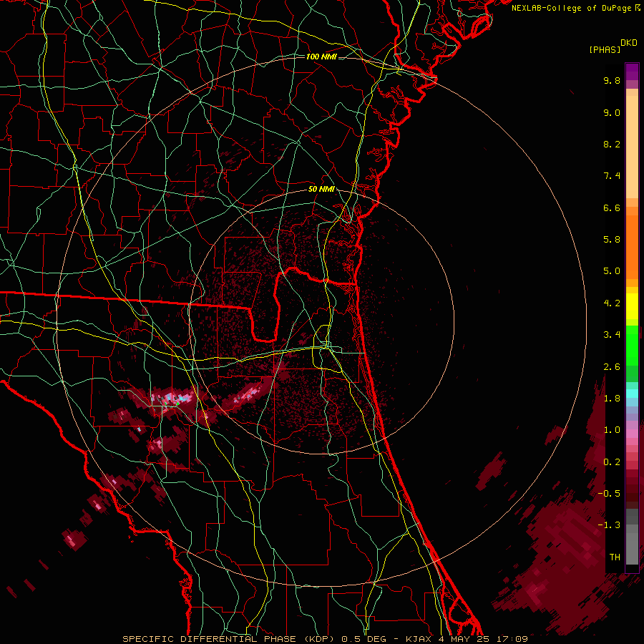Select the 3.4 value on the scale
This screenshot has height=644, width=644.
tap(612, 335)
